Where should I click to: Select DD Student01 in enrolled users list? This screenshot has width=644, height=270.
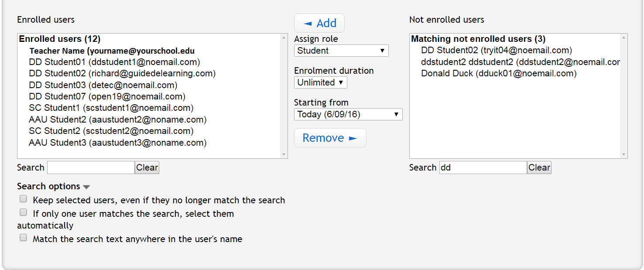click(114, 62)
